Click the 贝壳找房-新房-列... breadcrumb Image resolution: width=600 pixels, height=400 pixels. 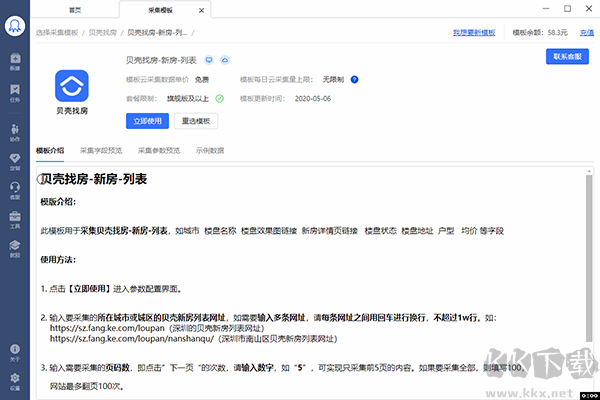click(x=157, y=33)
